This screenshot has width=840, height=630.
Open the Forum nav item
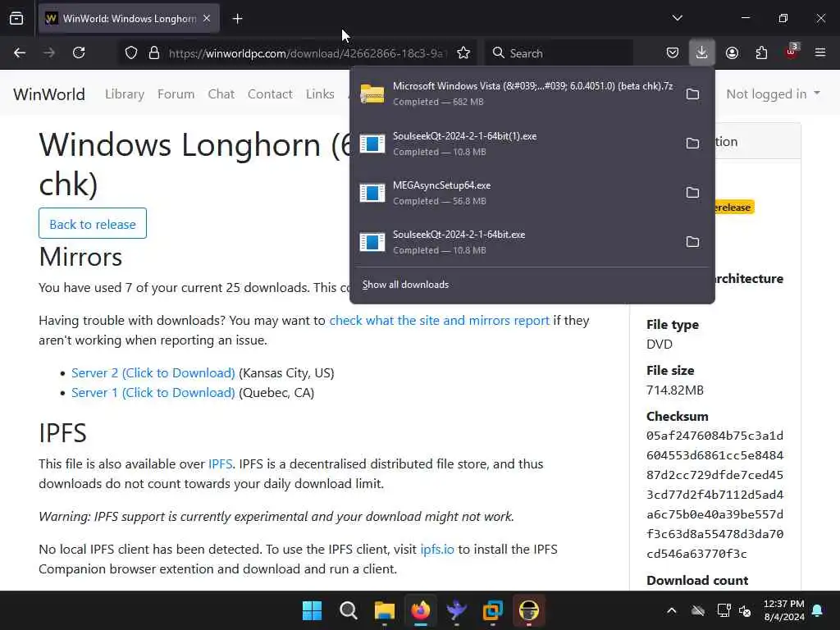pyautogui.click(x=176, y=94)
